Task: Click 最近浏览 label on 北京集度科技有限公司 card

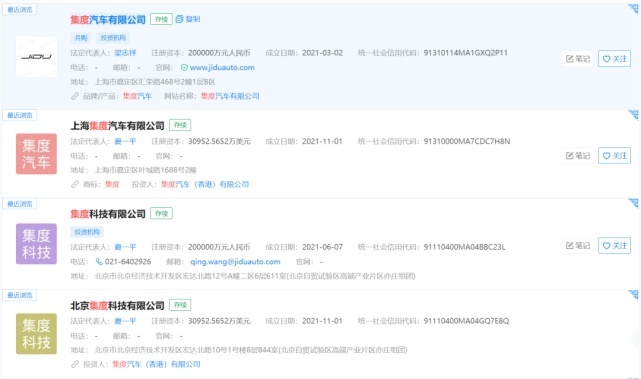Action: coord(20,295)
